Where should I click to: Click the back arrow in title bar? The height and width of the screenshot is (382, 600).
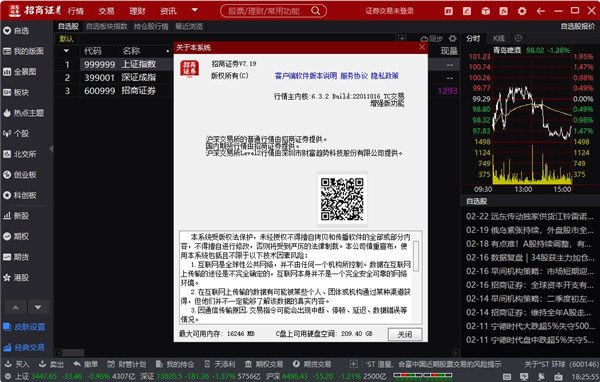click(x=540, y=11)
